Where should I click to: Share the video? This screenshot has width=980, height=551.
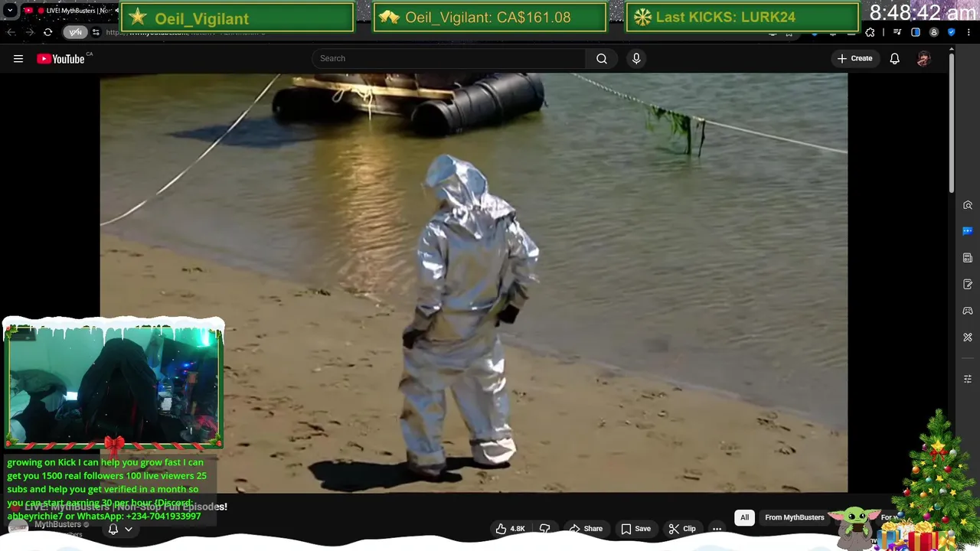click(586, 529)
